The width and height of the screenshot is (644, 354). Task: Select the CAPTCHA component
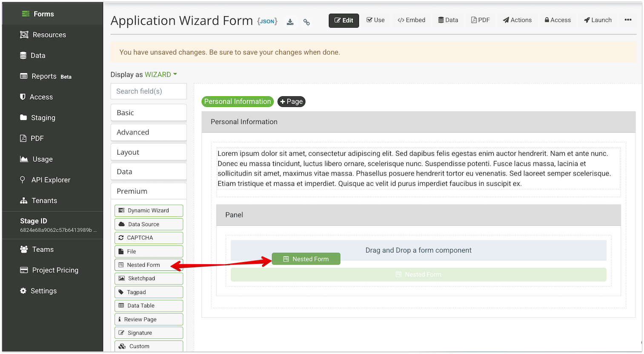(149, 238)
